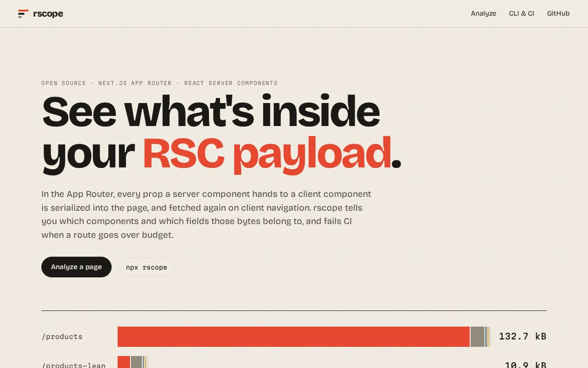Viewport: 588px width, 368px height.
Task: Open the Analyze nav link
Action: tap(483, 13)
